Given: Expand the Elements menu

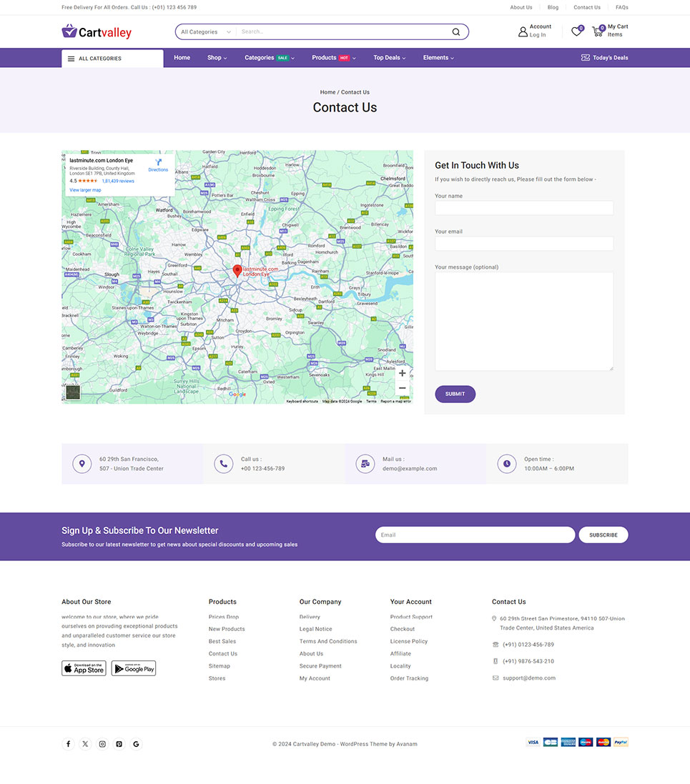Looking at the screenshot, I should 438,58.
